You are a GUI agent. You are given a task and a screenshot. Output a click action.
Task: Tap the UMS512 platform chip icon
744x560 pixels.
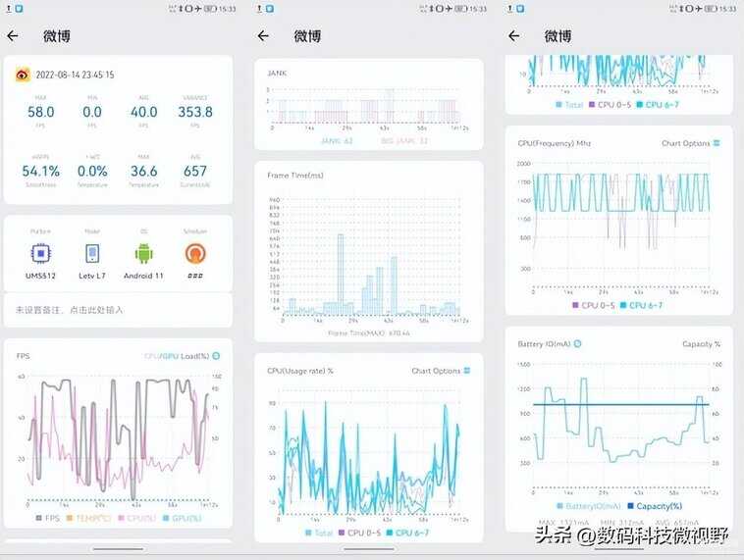pyautogui.click(x=41, y=254)
